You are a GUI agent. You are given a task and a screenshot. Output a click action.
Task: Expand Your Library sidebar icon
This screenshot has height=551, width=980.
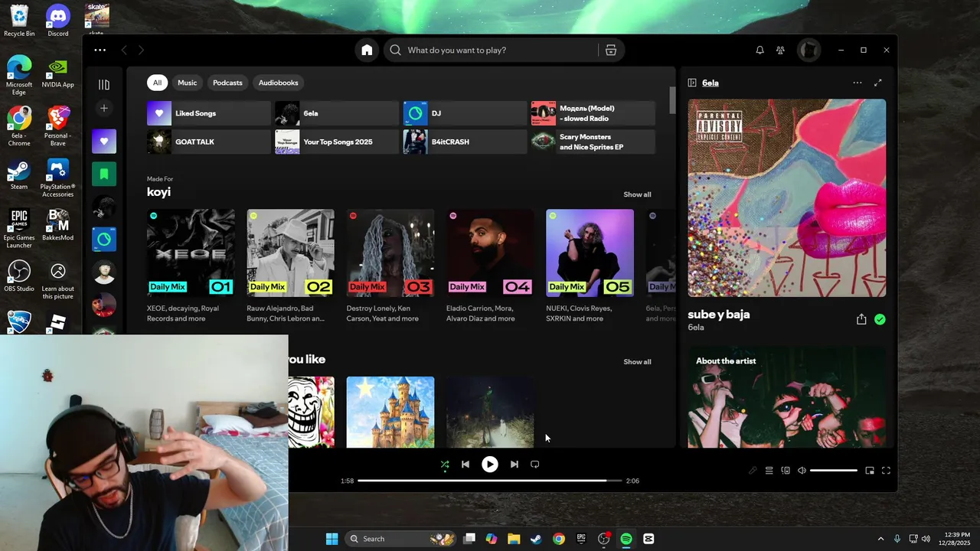click(104, 84)
